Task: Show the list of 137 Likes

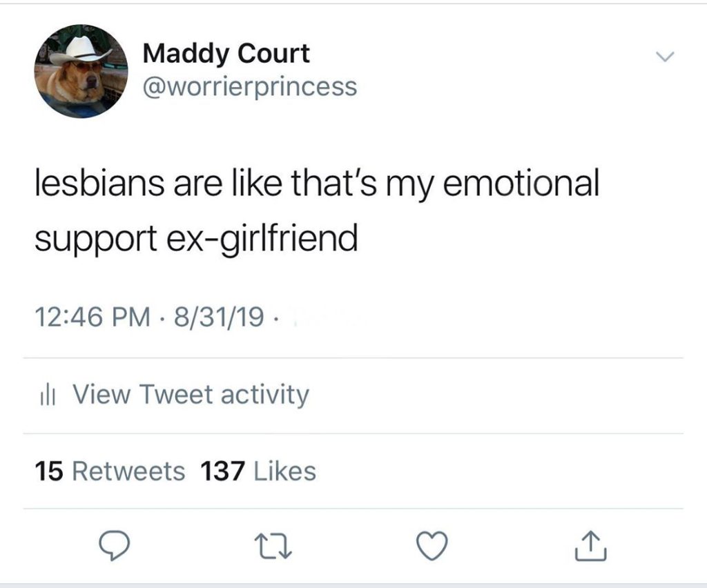Action: click(258, 471)
